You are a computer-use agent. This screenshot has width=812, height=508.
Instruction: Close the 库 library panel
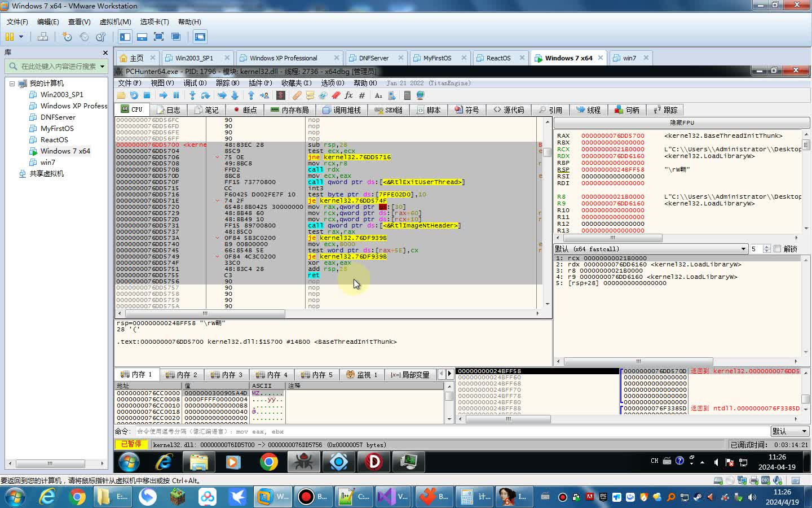105,52
